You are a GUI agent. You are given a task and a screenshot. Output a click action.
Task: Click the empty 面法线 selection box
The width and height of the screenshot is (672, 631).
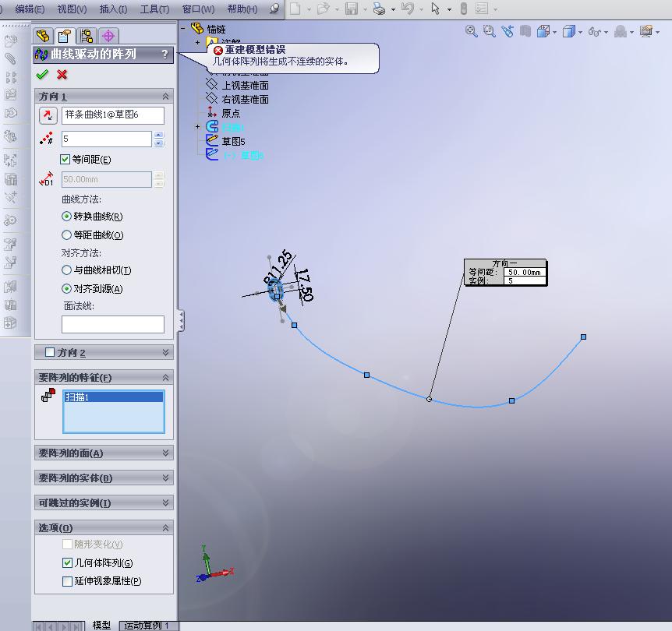(113, 324)
